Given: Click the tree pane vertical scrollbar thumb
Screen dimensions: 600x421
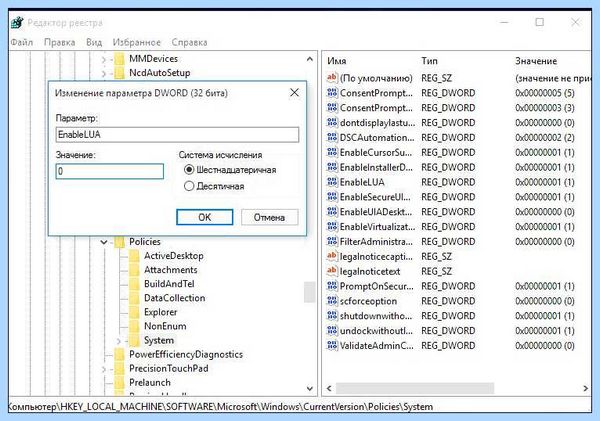Looking at the screenshot, I should (310, 292).
